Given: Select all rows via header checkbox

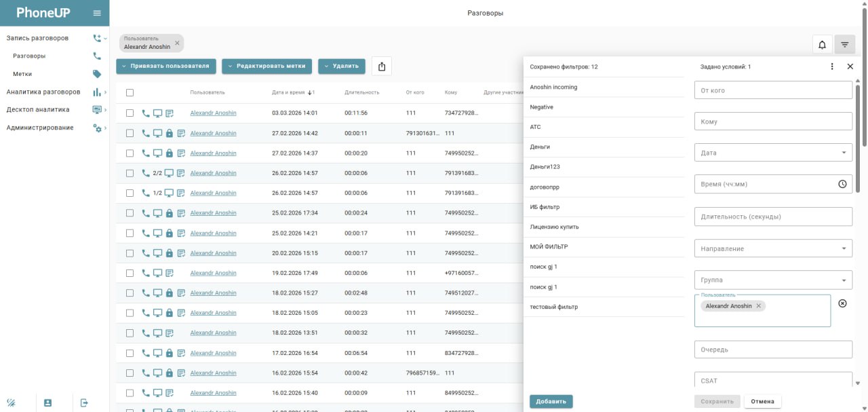Looking at the screenshot, I should pos(130,92).
